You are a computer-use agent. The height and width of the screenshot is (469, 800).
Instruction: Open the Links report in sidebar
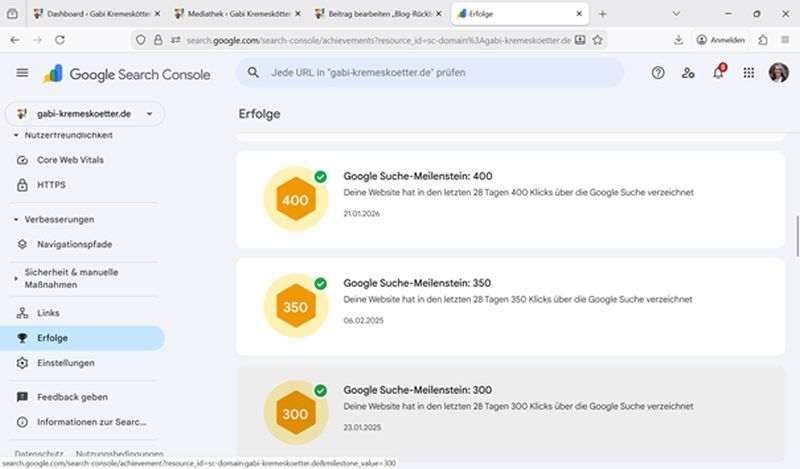(48, 313)
